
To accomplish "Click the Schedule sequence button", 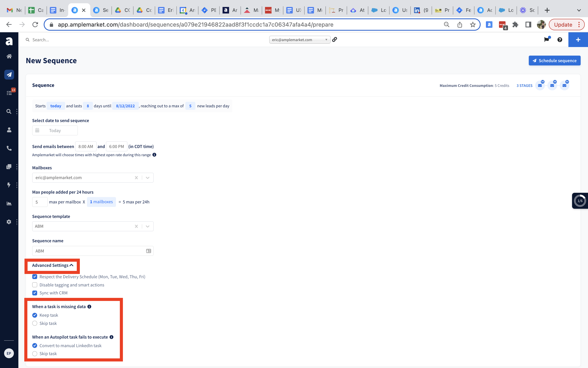I will [555, 61].
